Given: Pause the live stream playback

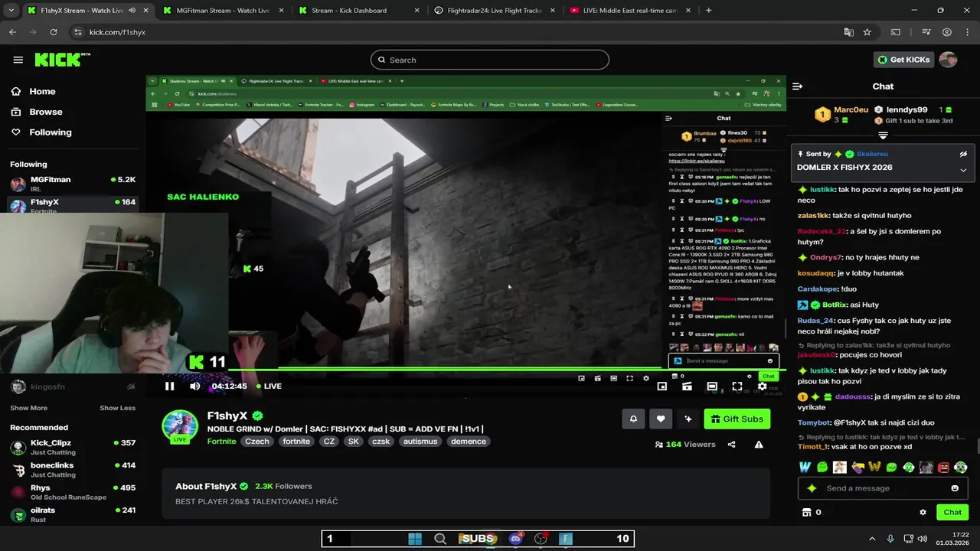Looking at the screenshot, I should (x=169, y=386).
